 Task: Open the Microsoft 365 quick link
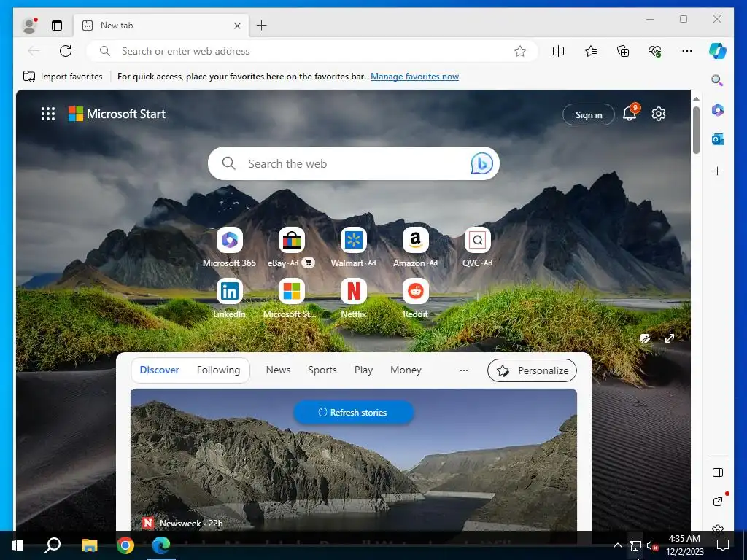click(x=229, y=247)
